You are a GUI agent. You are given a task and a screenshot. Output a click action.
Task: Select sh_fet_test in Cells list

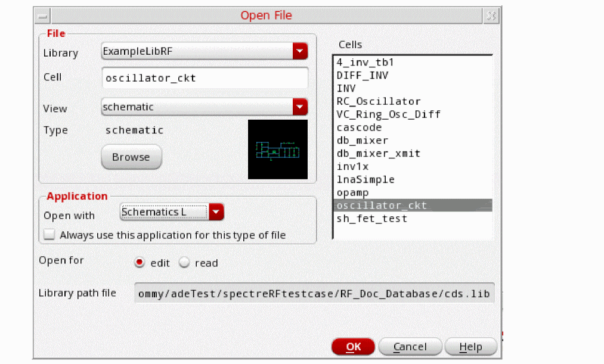[372, 219]
